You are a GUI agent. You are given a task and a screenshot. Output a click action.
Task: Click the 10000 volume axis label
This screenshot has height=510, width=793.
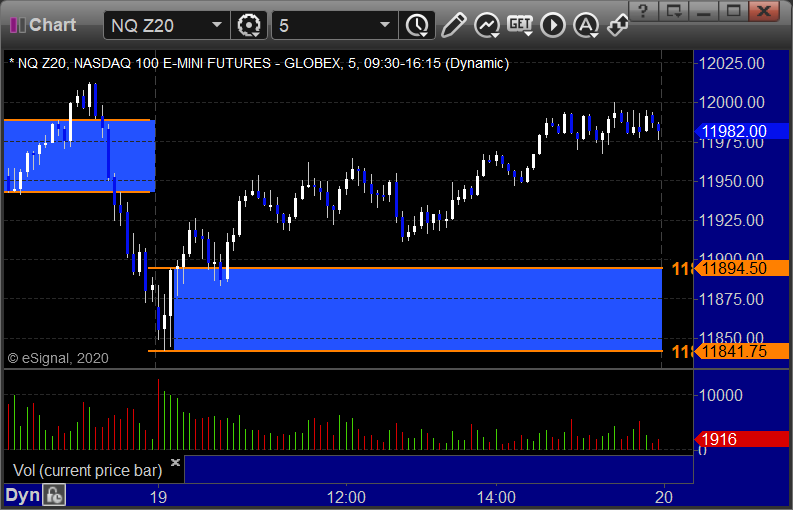721,395
